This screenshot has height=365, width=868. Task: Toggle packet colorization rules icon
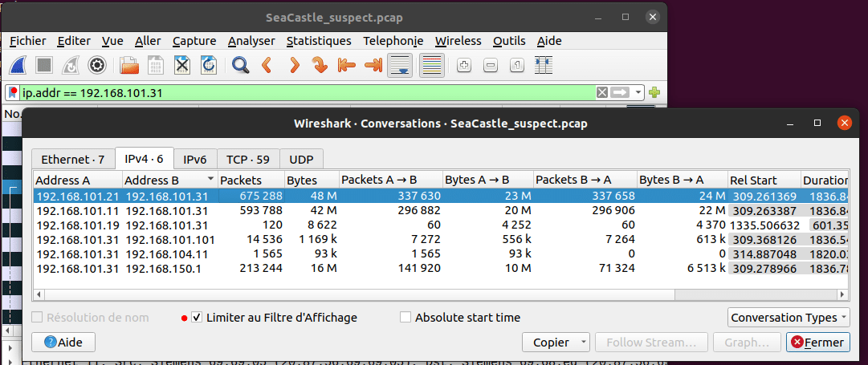[432, 65]
